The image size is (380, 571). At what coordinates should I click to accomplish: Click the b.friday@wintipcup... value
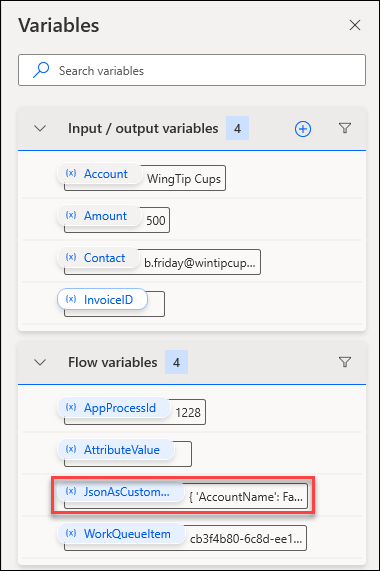pyautogui.click(x=199, y=263)
